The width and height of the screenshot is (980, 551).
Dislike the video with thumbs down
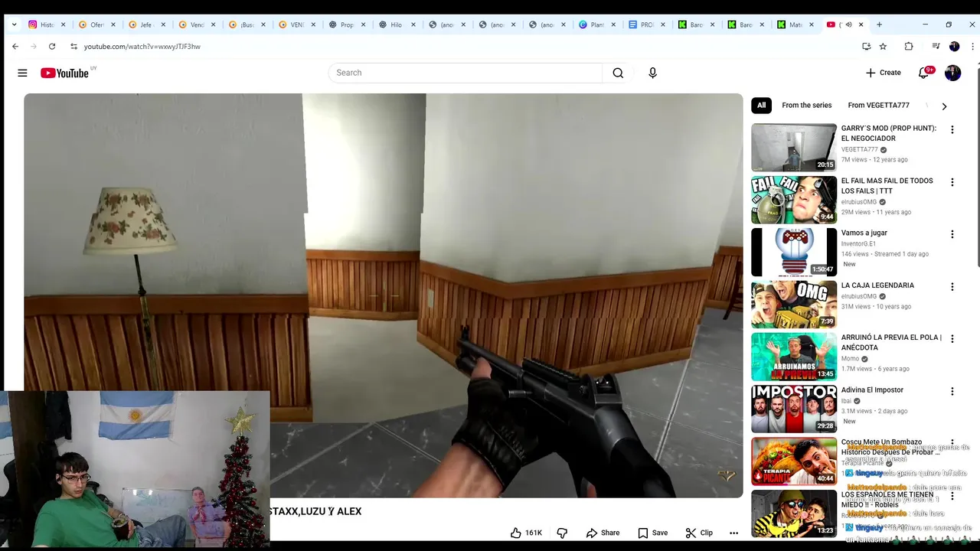(x=562, y=533)
